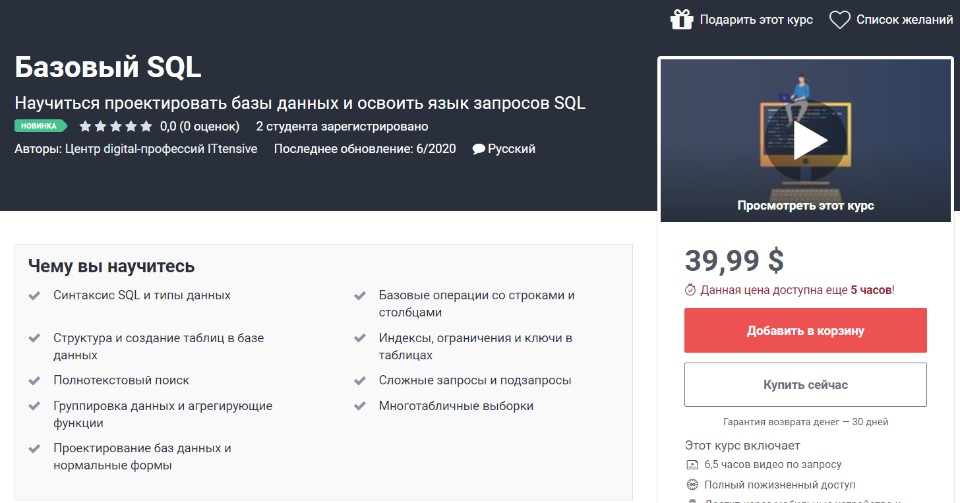Click the lifetime access icon
This screenshot has width=960, height=503.
click(691, 484)
